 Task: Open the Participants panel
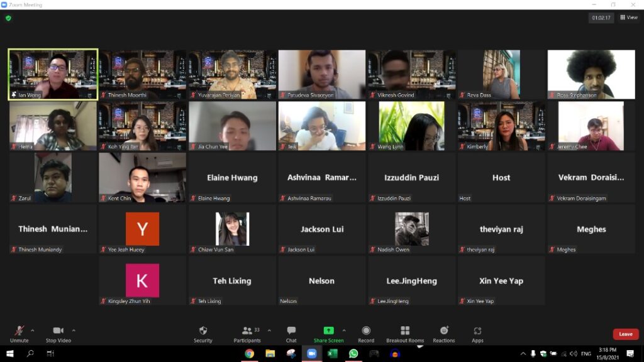[247, 331]
